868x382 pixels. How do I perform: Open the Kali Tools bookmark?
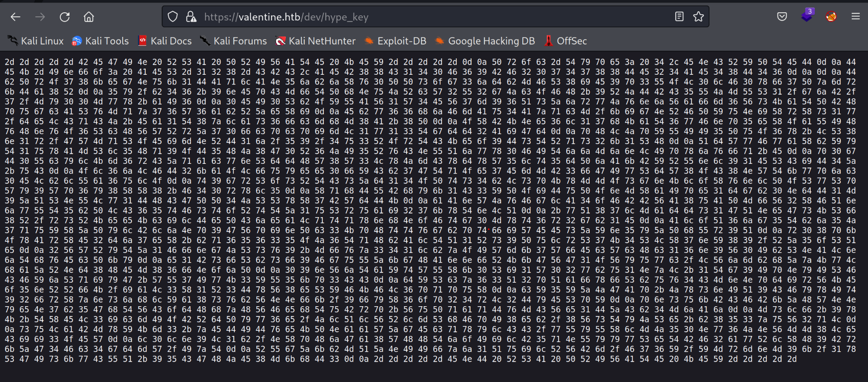click(100, 41)
